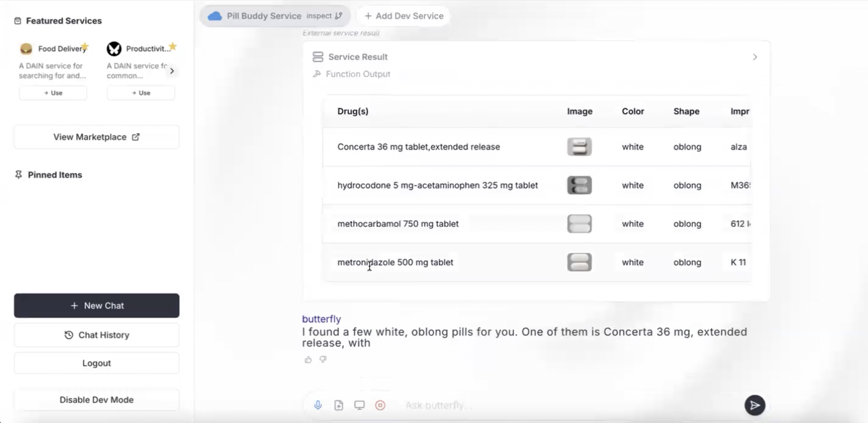Open the Add Dev Service tab
Screen dimensions: 868x423
point(404,16)
